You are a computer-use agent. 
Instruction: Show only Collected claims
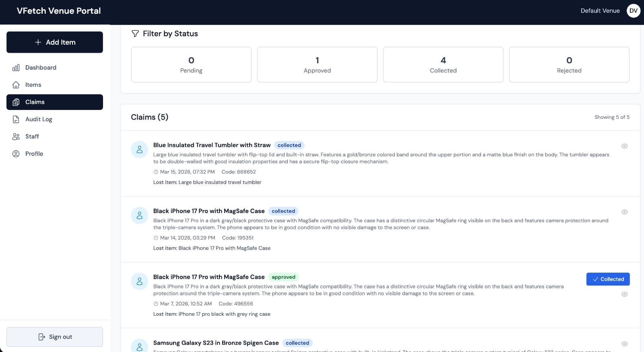click(x=443, y=65)
